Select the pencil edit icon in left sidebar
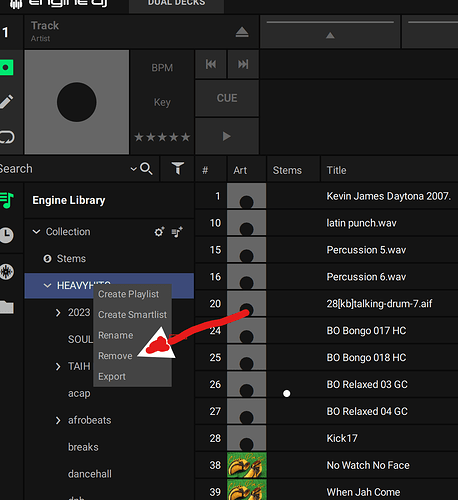This screenshot has width=458, height=500. tap(6, 101)
